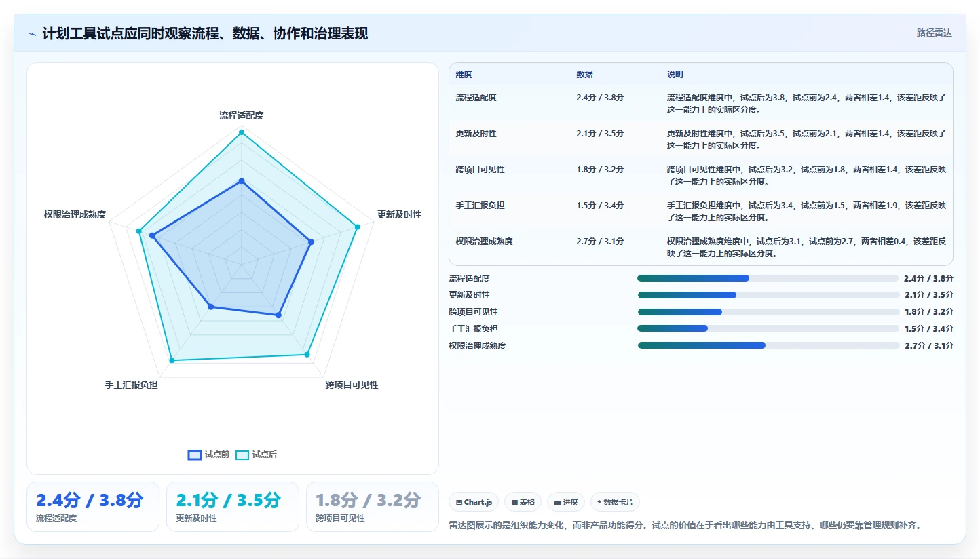Image resolution: width=980 pixels, height=559 pixels.
Task: Toggle the 试点后 legend entry
Action: pyautogui.click(x=256, y=455)
